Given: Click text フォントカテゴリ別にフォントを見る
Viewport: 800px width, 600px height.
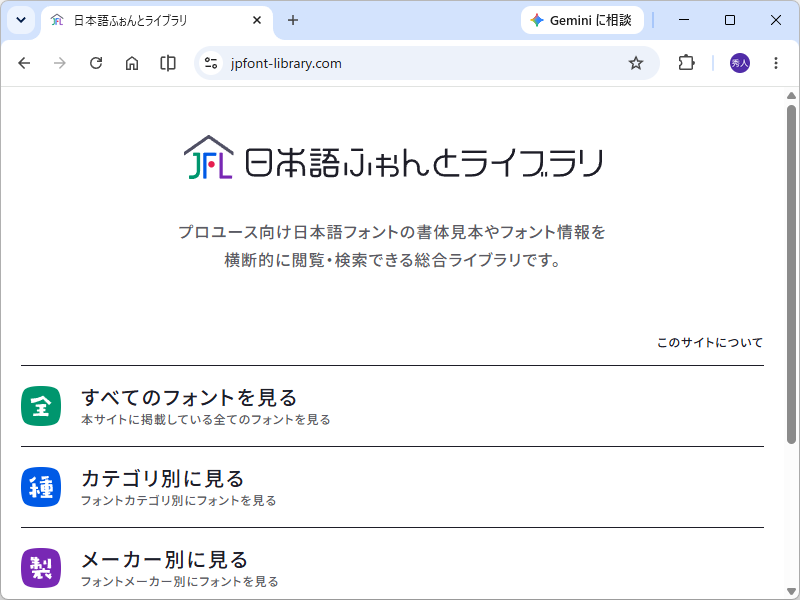Looking at the screenshot, I should click(179, 501).
